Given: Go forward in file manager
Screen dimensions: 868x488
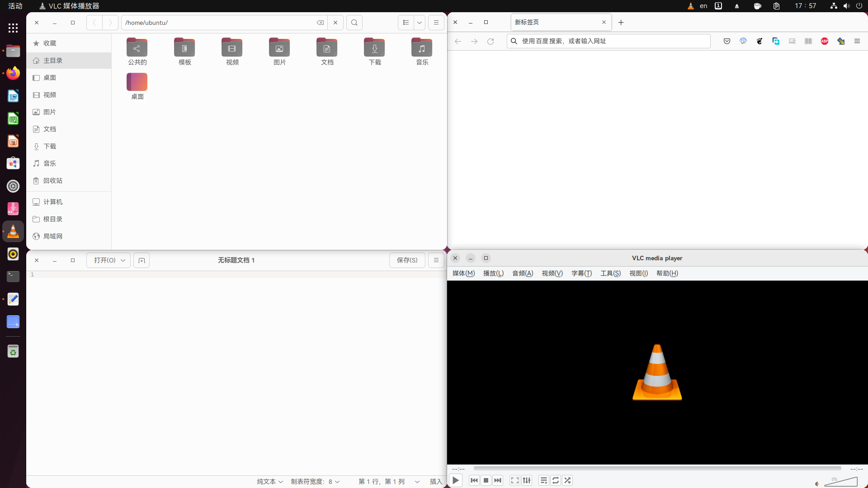Looking at the screenshot, I should point(110,23).
